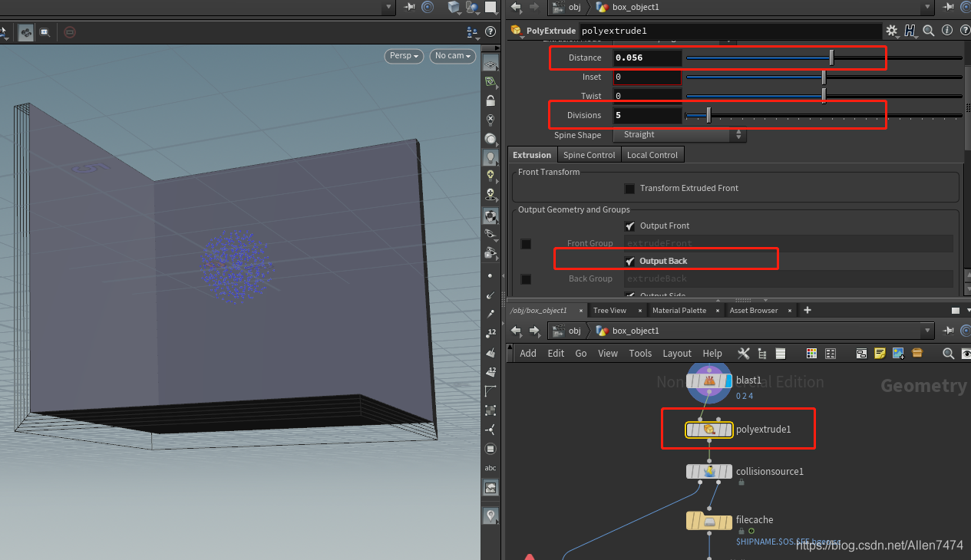Switch network to list mode icon

coord(780,353)
